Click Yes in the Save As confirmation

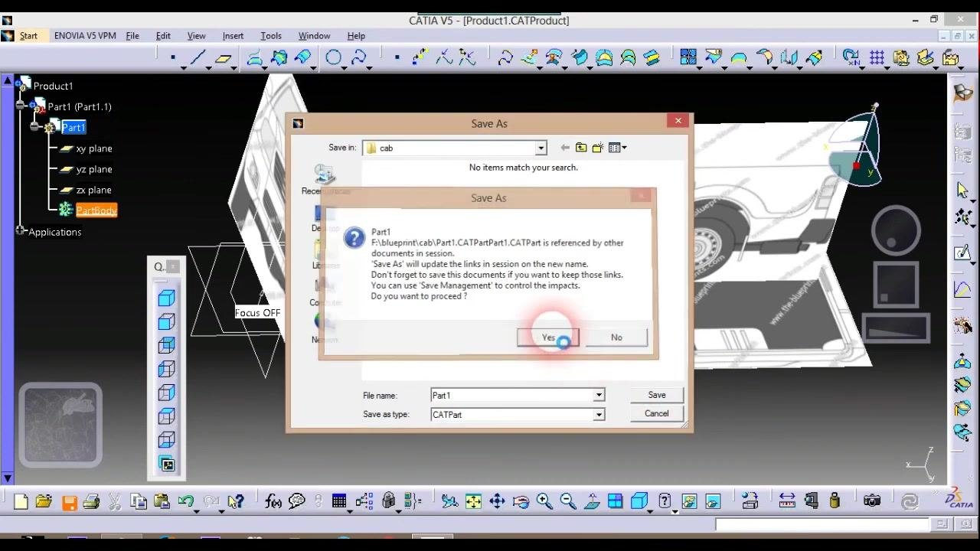548,337
